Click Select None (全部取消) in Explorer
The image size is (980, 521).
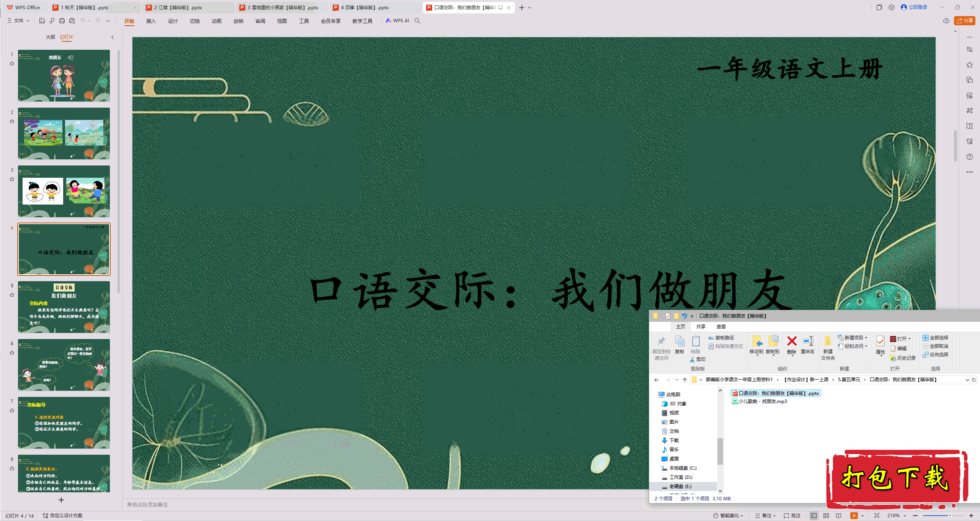pyautogui.click(x=935, y=346)
